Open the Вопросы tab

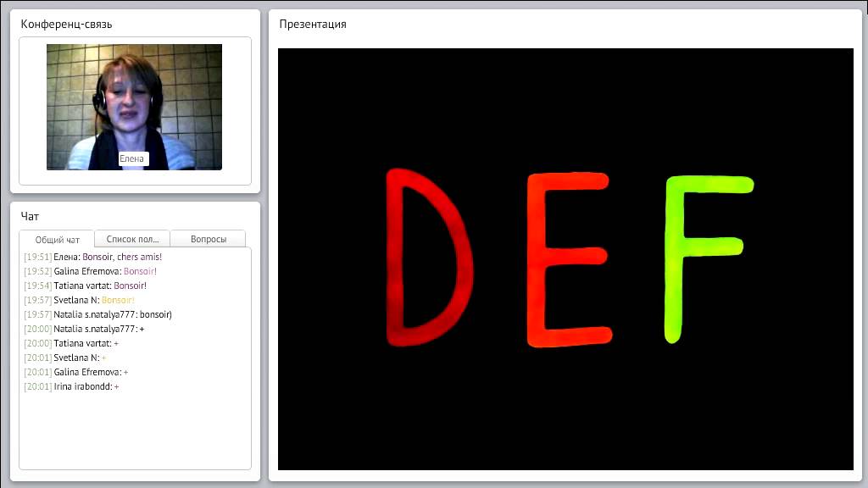[x=209, y=239]
